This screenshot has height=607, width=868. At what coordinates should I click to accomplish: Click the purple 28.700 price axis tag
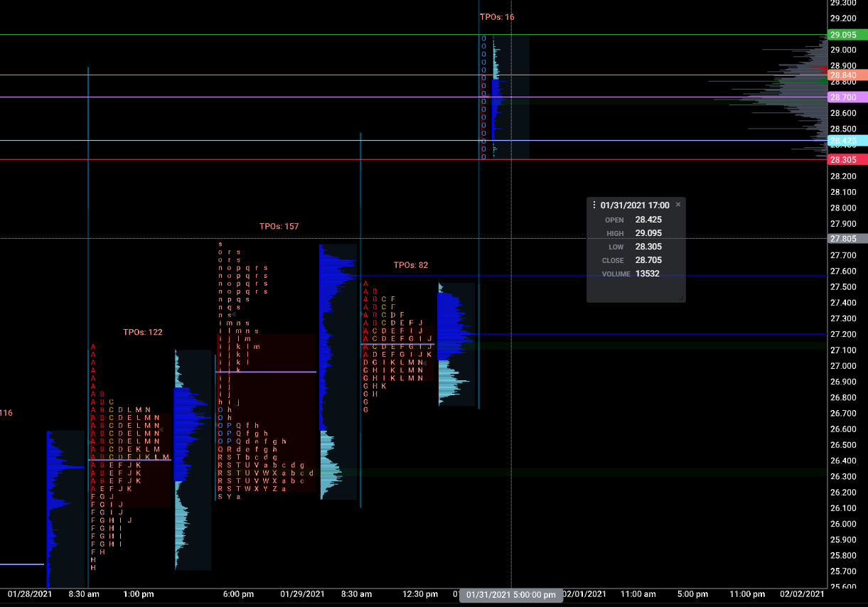(x=848, y=97)
